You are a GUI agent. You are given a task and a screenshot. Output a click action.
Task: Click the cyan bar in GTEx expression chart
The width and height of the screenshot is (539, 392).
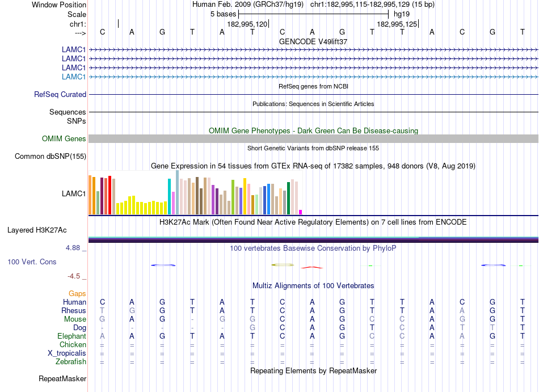[x=169, y=196]
